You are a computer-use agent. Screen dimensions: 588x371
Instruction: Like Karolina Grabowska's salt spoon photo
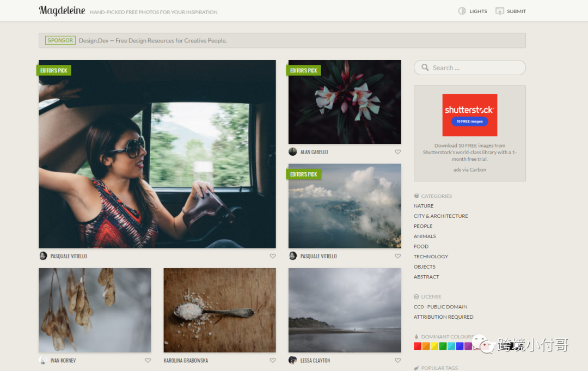(x=273, y=361)
